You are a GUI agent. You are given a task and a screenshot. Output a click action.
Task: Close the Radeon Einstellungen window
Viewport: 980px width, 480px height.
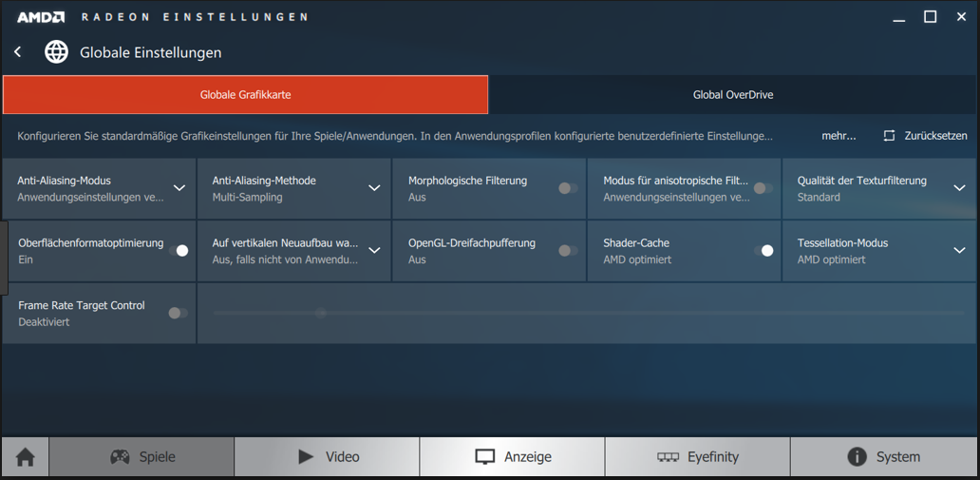[x=961, y=17]
